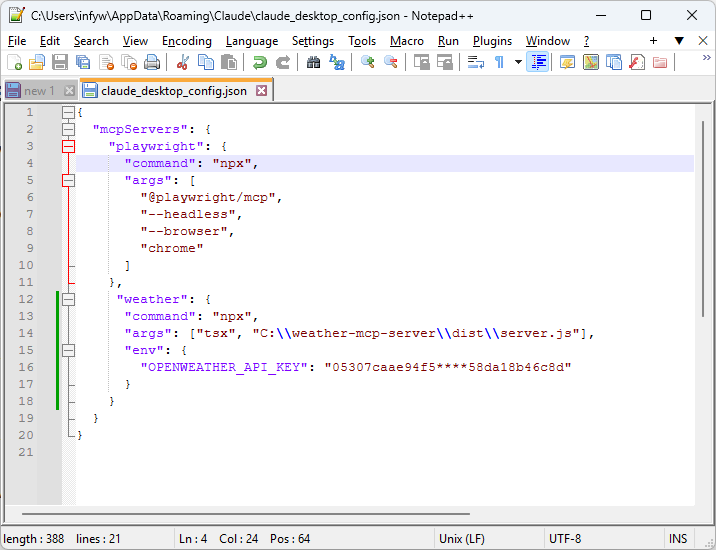Click the Synchronize Horizontal Scrolling icon
This screenshot has width=716, height=550.
click(x=444, y=62)
